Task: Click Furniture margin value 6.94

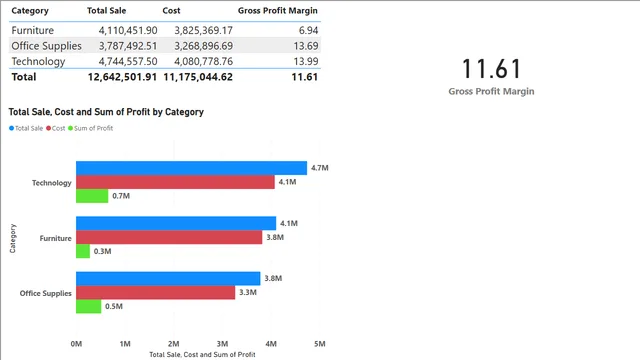Action: (308, 30)
